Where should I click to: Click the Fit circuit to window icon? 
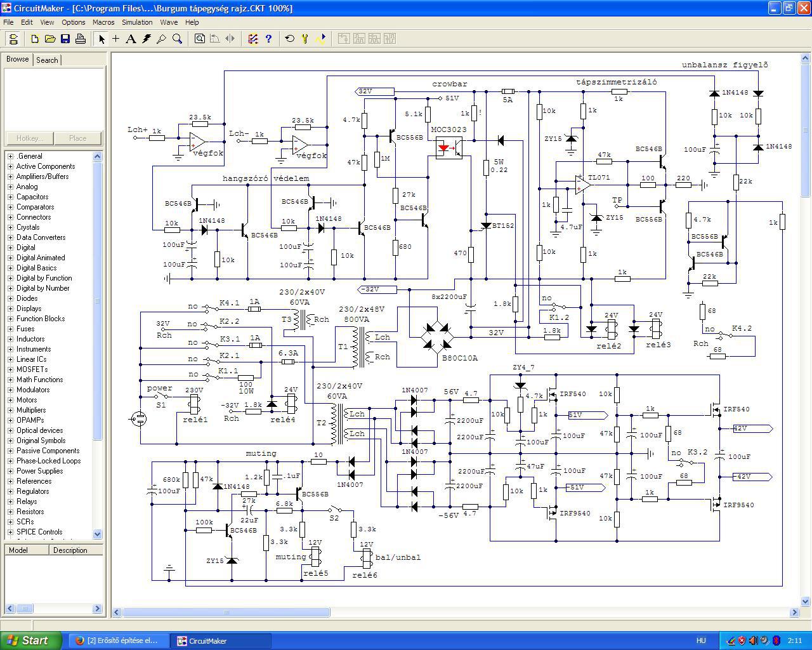(200, 39)
